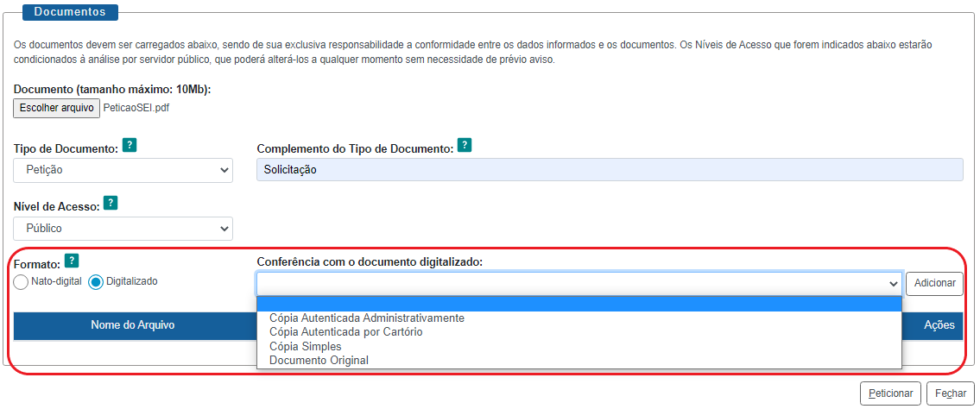Open the Formato help question-mark icon
The height and width of the screenshot is (409, 980).
(x=72, y=261)
